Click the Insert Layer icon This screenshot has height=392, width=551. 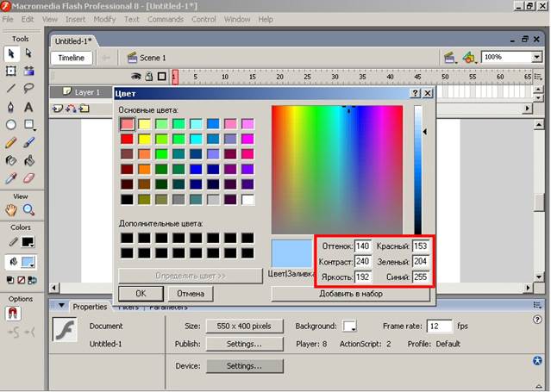click(57, 109)
